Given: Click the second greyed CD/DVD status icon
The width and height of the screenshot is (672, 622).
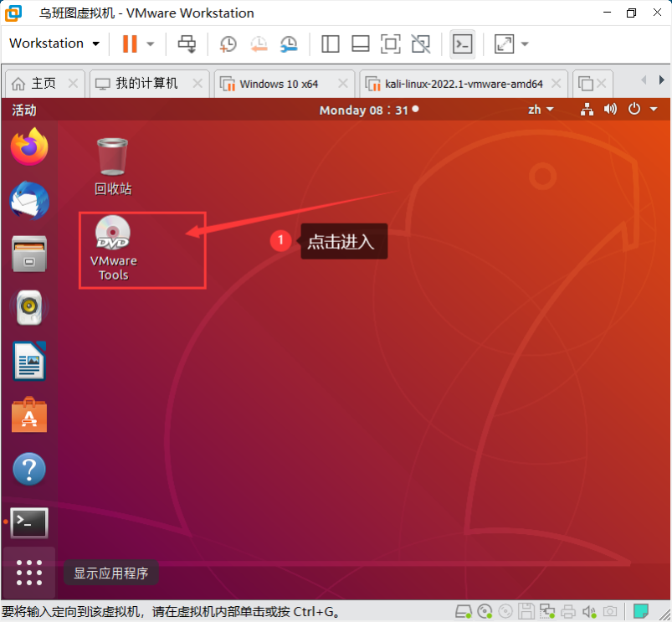Looking at the screenshot, I should (x=505, y=611).
